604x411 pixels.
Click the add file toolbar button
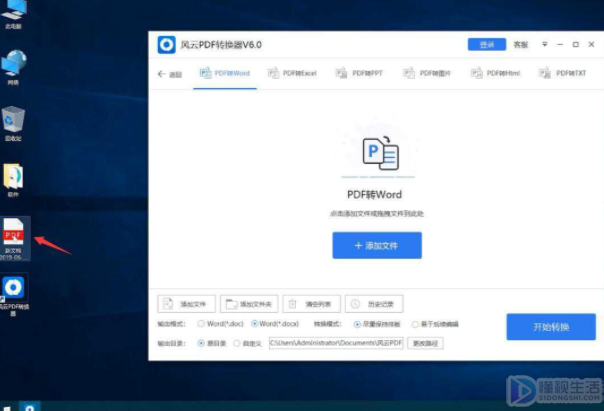pyautogui.click(x=186, y=304)
